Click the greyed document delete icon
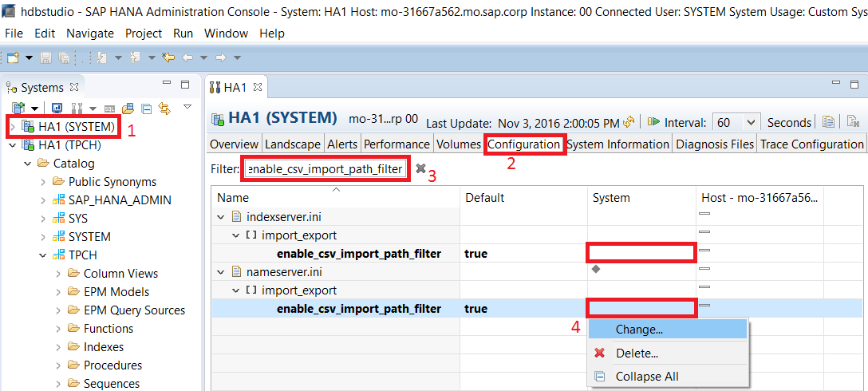 pos(853,122)
